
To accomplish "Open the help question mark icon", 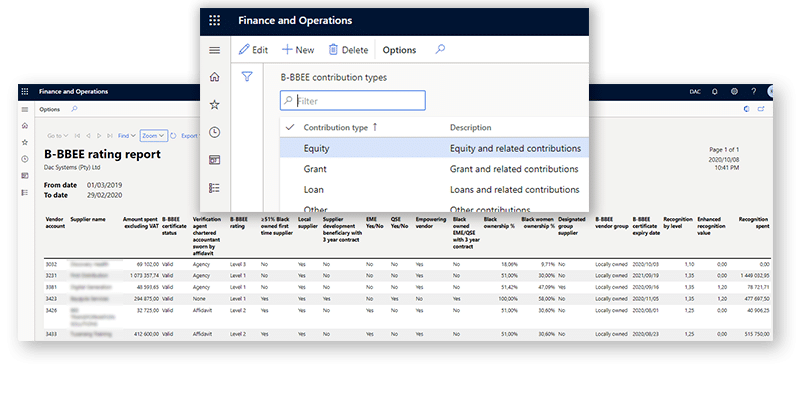I will 753,92.
